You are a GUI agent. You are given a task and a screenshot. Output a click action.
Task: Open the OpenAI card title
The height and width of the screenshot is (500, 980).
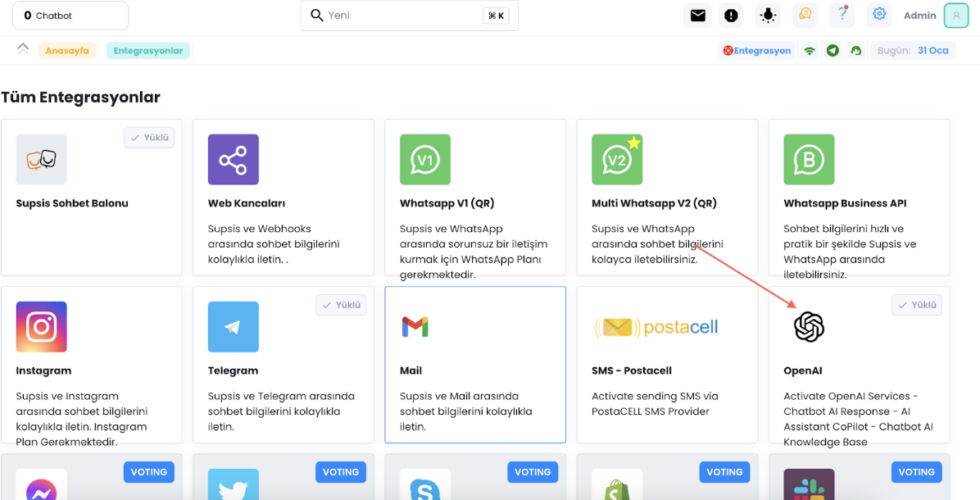pyautogui.click(x=803, y=370)
